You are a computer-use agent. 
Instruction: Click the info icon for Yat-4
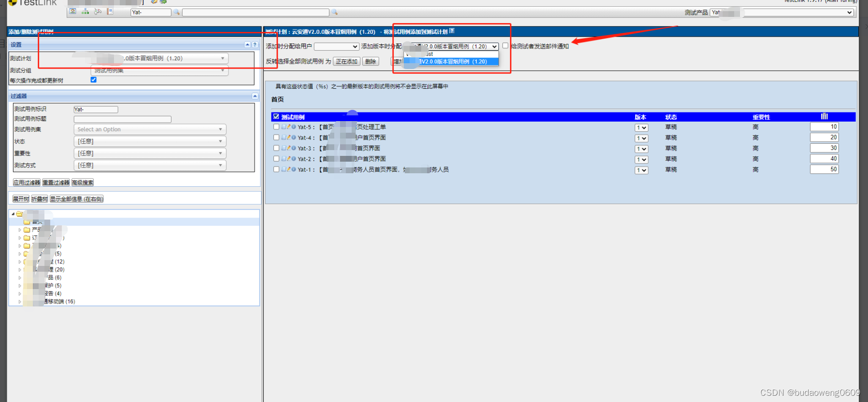pos(294,138)
